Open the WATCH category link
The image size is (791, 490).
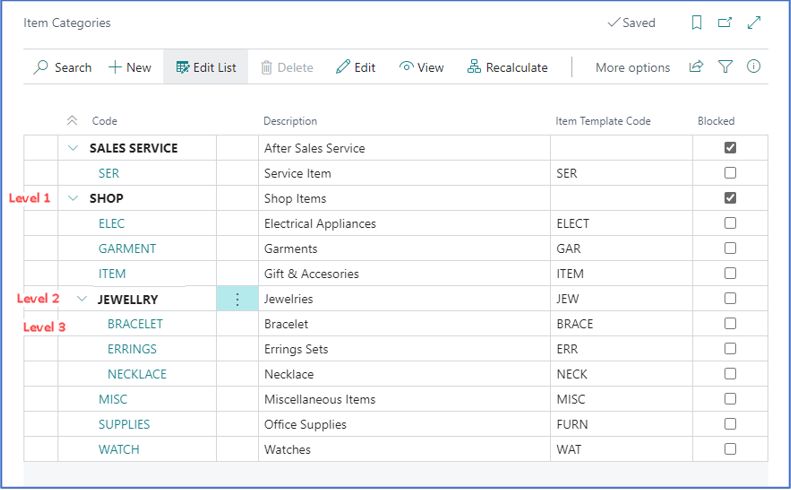119,450
